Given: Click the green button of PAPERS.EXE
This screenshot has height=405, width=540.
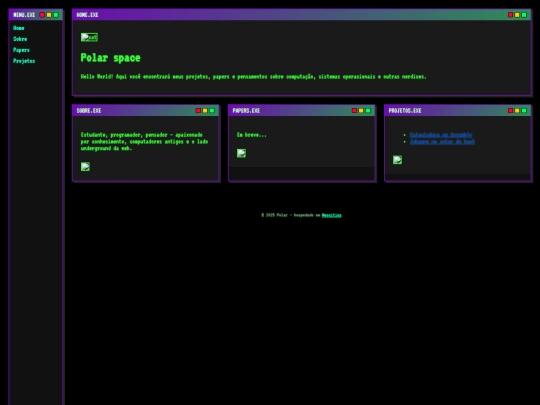Looking at the screenshot, I should tap(368, 111).
